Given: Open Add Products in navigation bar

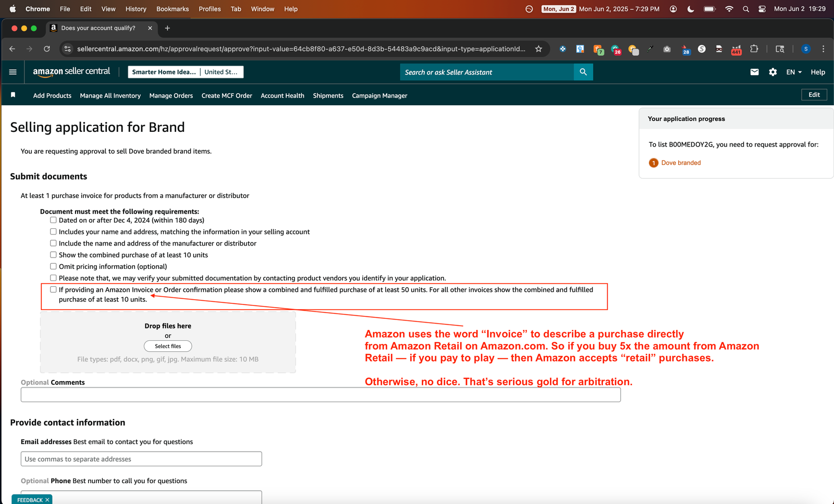Looking at the screenshot, I should click(52, 95).
